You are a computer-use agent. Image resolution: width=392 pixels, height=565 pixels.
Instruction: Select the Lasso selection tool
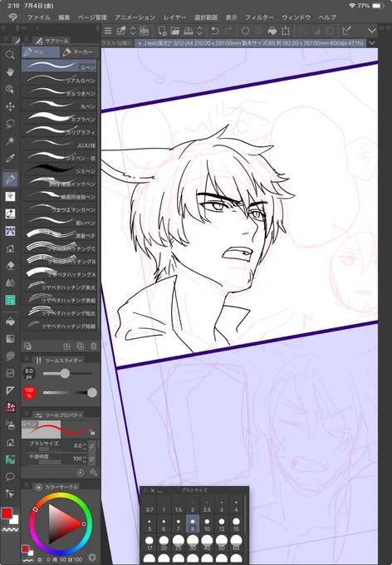(x=10, y=124)
